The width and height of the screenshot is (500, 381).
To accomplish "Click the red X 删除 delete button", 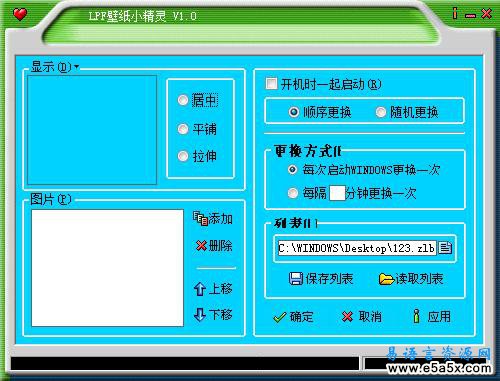I will point(214,246).
